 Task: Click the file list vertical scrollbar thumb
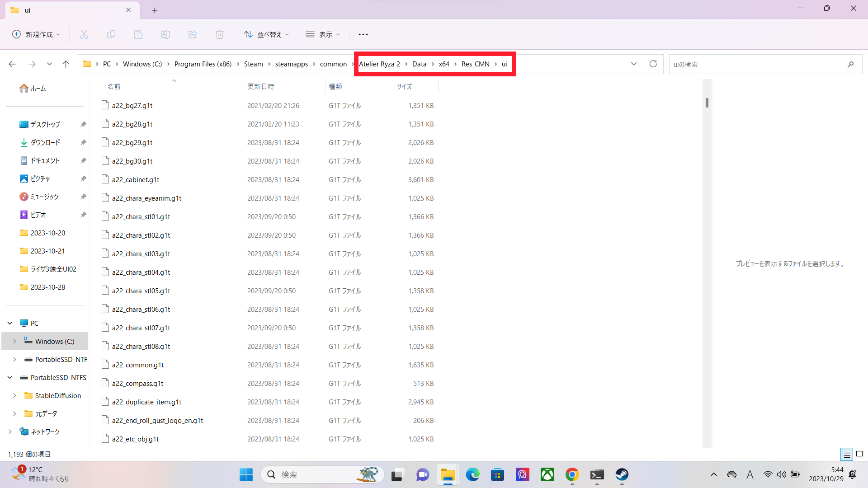click(707, 103)
